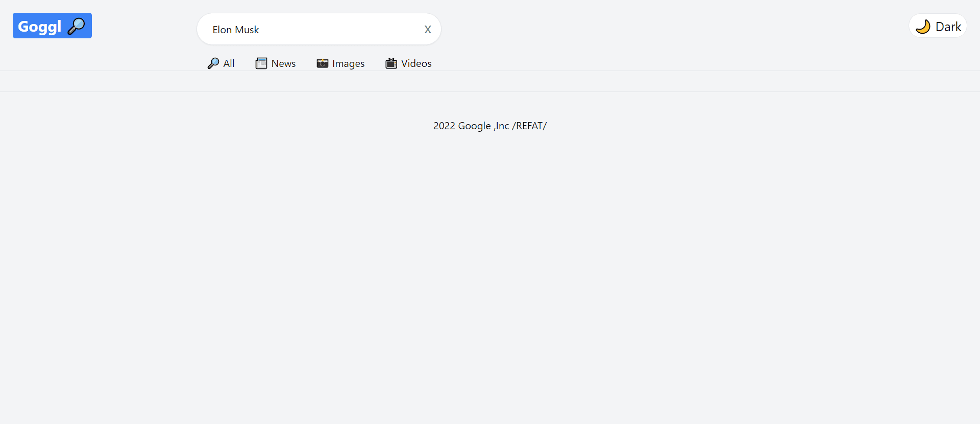Click the TV icon beside Videos

[x=391, y=63]
